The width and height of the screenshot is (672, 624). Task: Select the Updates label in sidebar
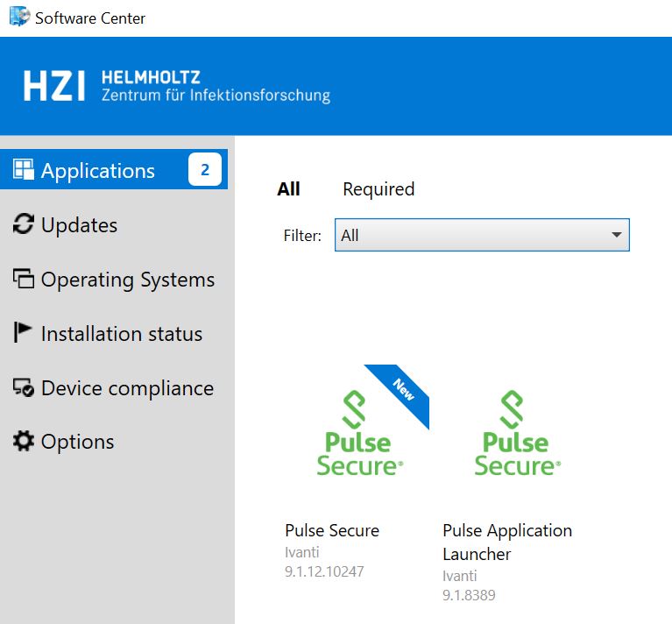79,225
